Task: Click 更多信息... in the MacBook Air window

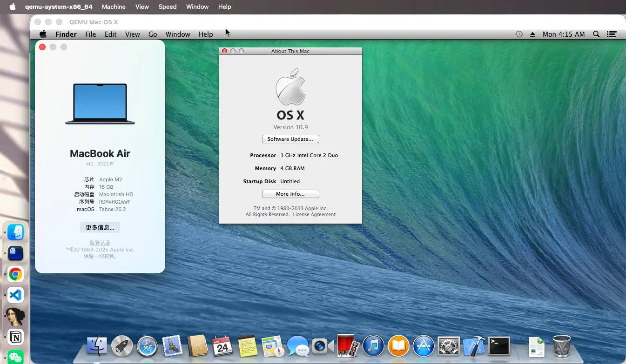Action: (x=100, y=227)
